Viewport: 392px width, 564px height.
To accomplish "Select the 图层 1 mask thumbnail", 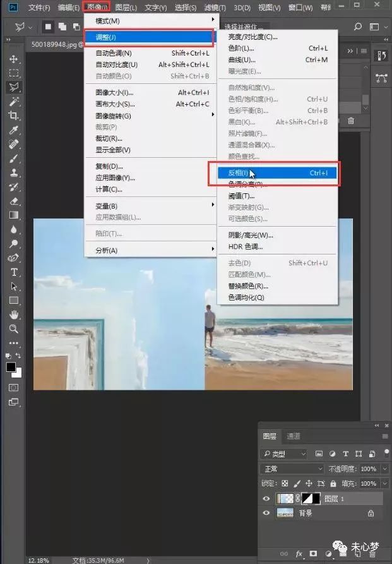I will tap(311, 498).
